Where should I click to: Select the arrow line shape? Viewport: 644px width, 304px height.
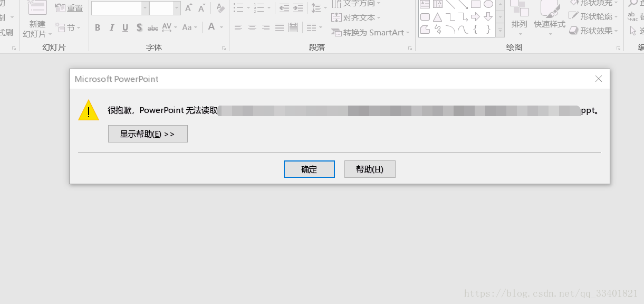[x=463, y=4]
